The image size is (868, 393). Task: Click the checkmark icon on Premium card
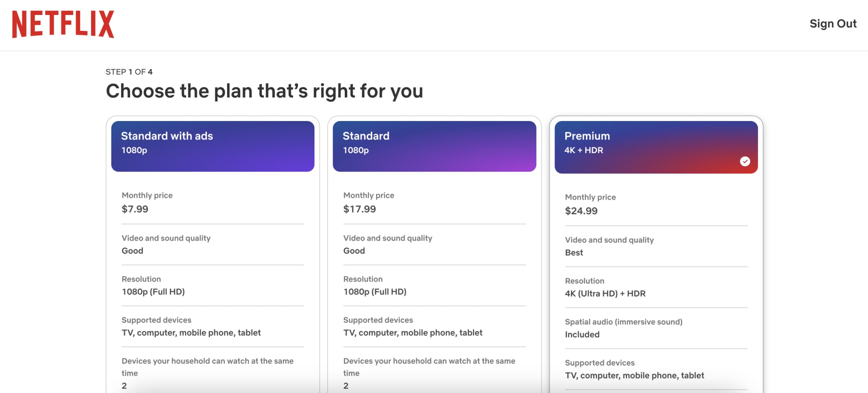[x=745, y=162]
